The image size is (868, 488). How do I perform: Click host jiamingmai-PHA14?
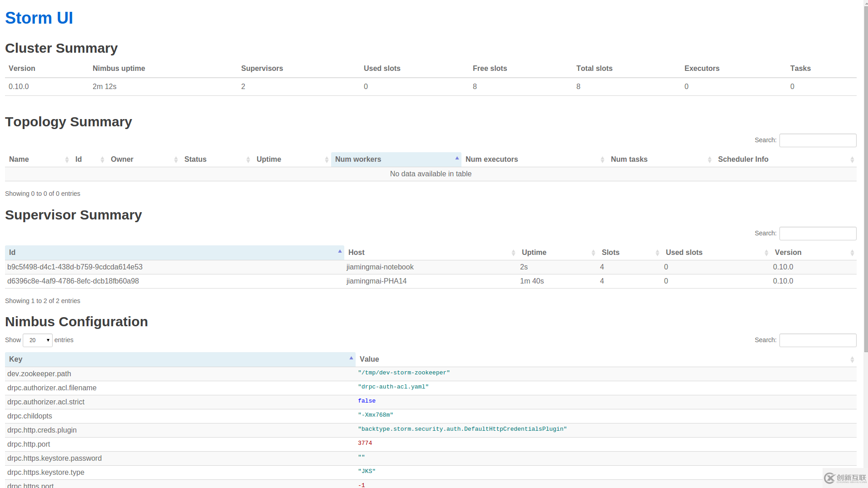[377, 281]
